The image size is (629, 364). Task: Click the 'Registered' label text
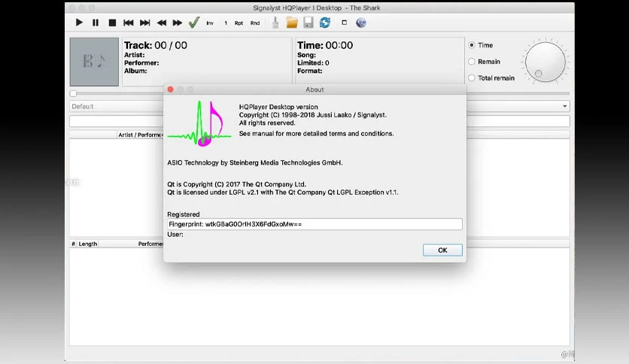pyautogui.click(x=184, y=214)
